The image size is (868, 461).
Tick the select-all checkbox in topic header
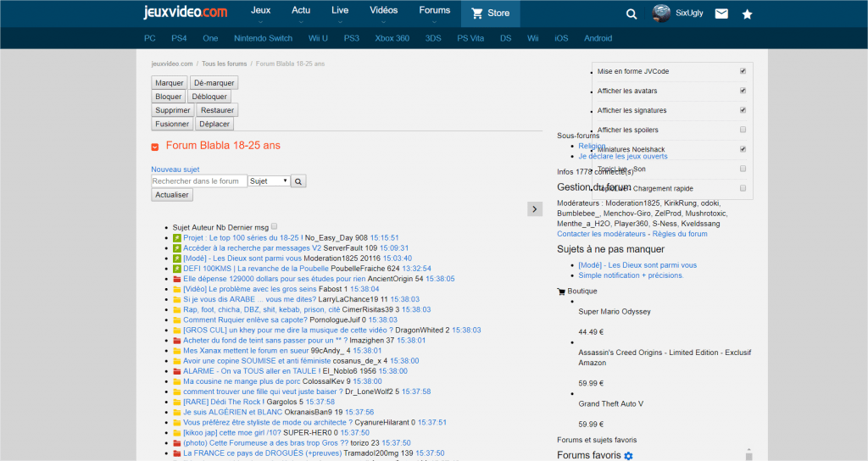[x=274, y=226]
